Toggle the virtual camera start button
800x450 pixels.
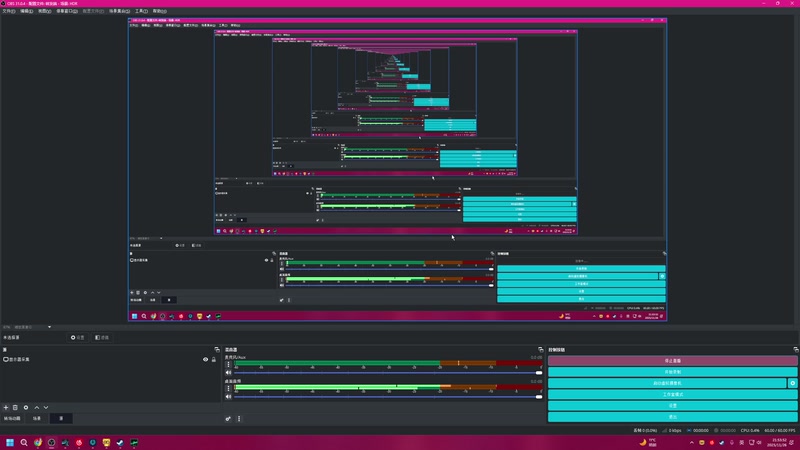coord(667,383)
